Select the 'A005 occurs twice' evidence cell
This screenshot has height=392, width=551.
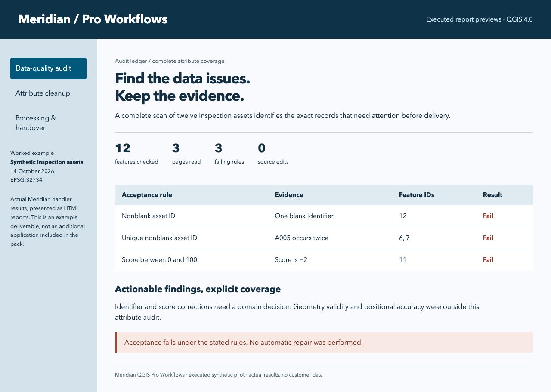pos(301,238)
